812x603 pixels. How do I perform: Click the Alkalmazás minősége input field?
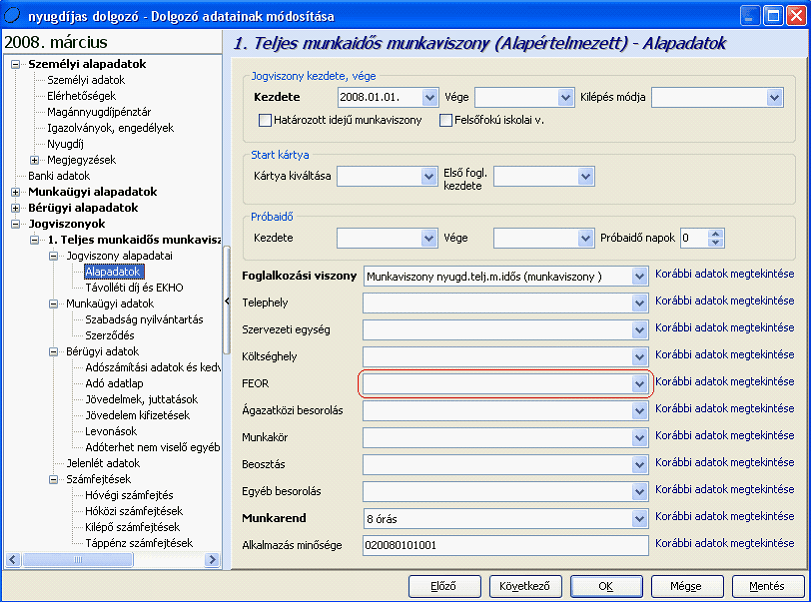coord(505,545)
